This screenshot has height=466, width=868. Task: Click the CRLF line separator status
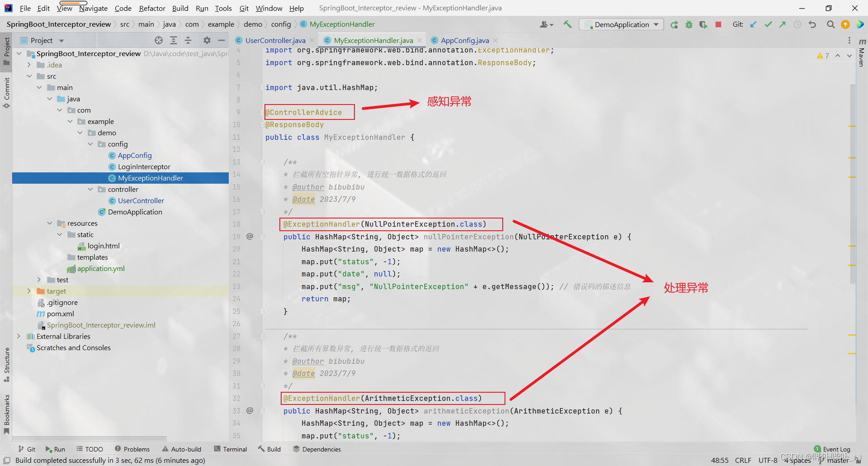pos(743,460)
